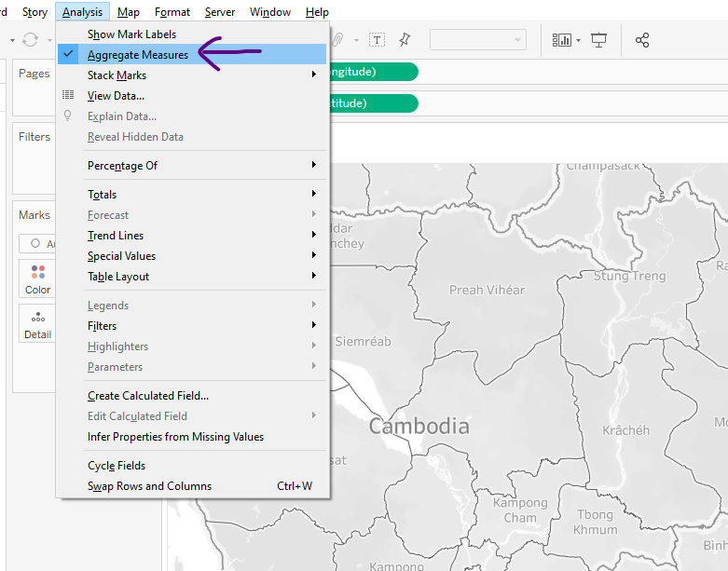The image size is (728, 571).
Task: Toggle Show Mark Labels
Action: (x=131, y=34)
